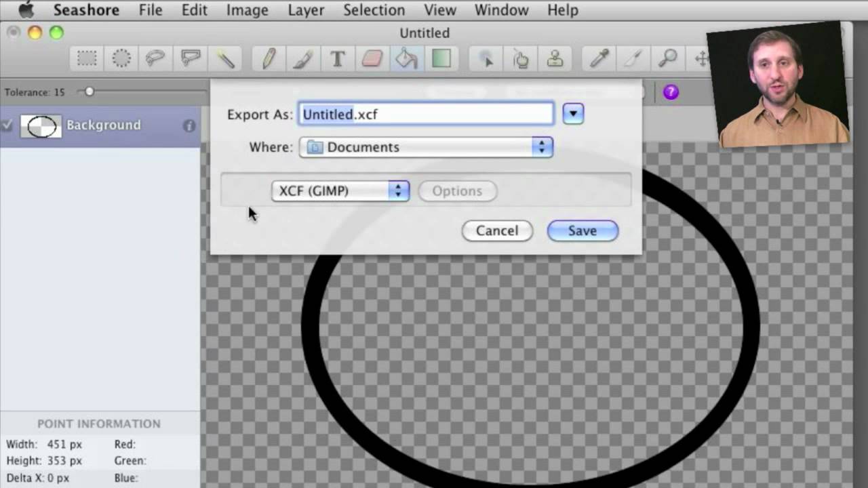Open the Window menu

click(x=501, y=10)
